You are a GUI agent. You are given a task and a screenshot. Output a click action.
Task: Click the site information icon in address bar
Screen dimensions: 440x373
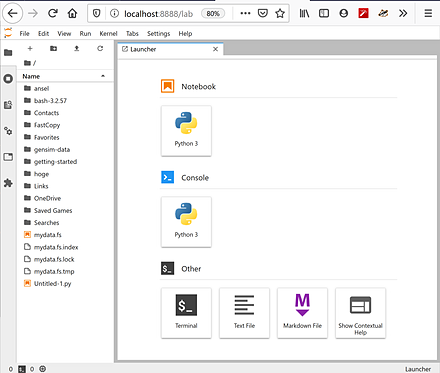(x=114, y=13)
